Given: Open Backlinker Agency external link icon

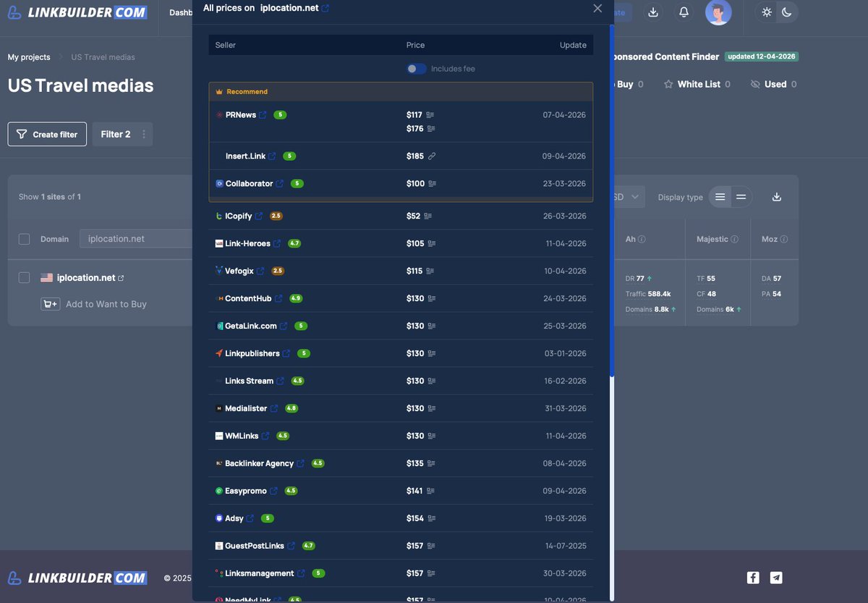Looking at the screenshot, I should point(300,464).
